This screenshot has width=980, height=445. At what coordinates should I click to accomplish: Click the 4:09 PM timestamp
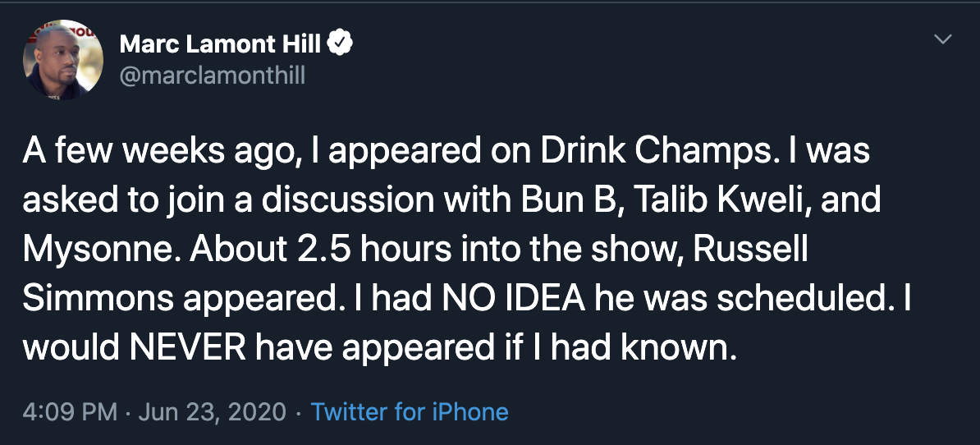70,411
